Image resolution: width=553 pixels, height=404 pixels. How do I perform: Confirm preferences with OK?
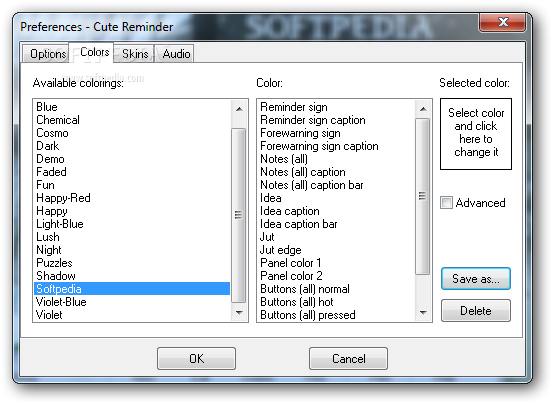[196, 359]
